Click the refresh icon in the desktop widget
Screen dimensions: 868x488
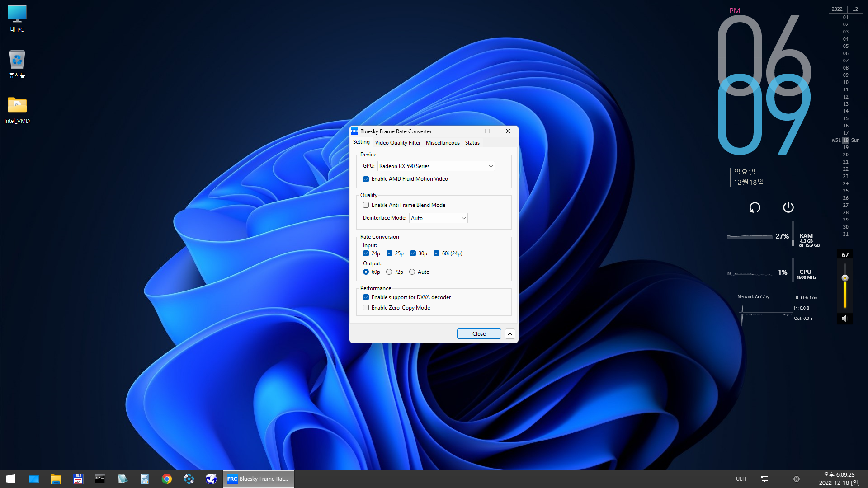[x=755, y=207]
